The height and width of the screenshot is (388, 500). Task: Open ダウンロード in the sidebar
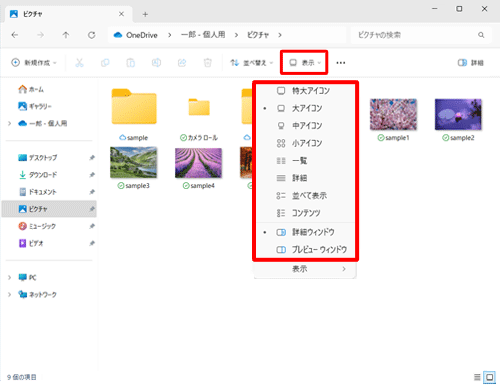[37, 175]
